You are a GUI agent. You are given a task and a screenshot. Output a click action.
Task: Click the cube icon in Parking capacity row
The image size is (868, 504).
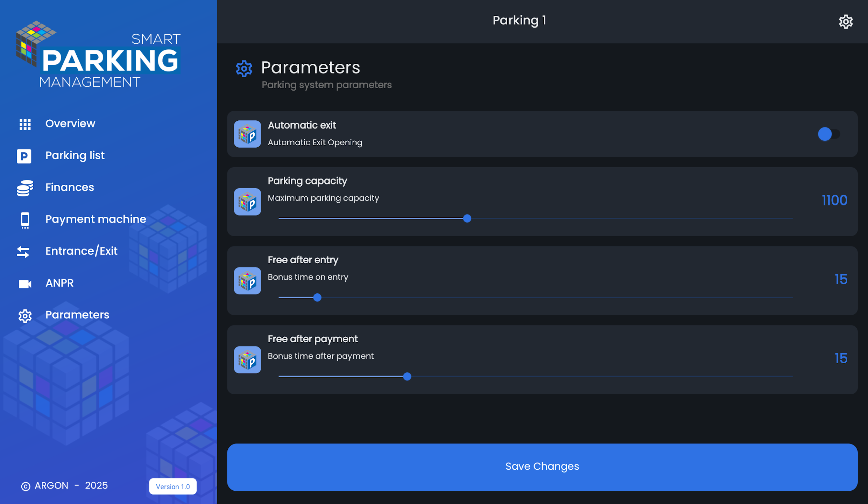[247, 202]
